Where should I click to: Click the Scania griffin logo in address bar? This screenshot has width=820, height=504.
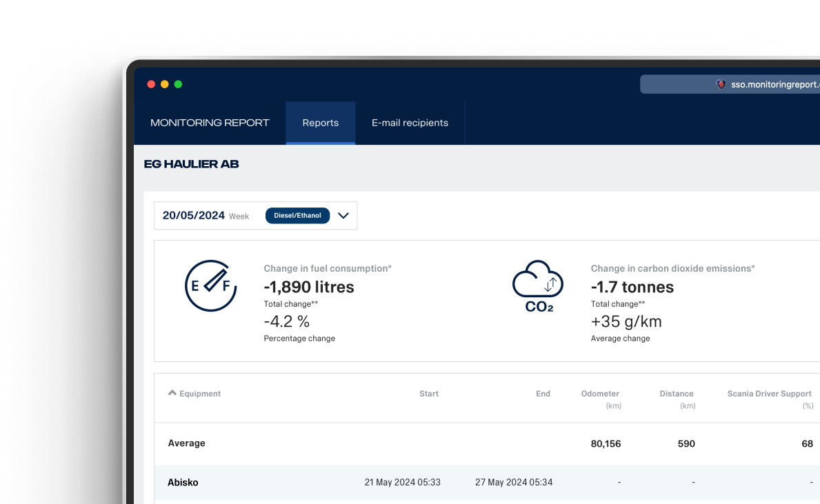pyautogui.click(x=721, y=84)
